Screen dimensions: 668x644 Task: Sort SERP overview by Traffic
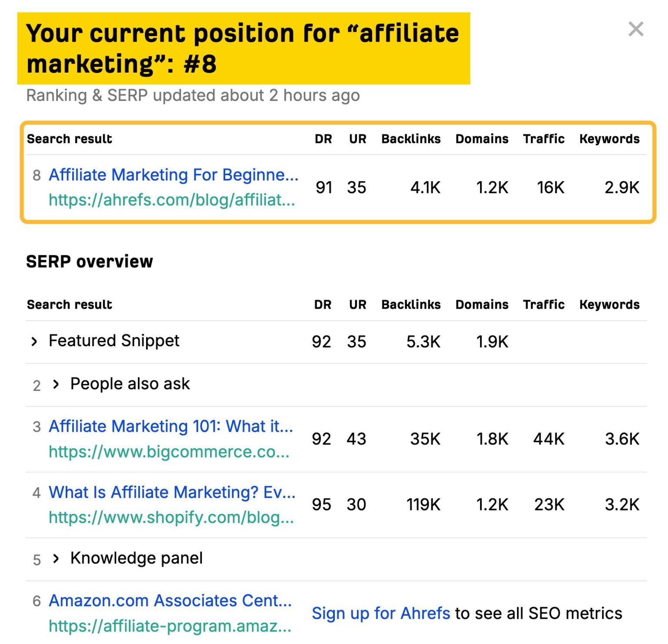[x=544, y=304]
